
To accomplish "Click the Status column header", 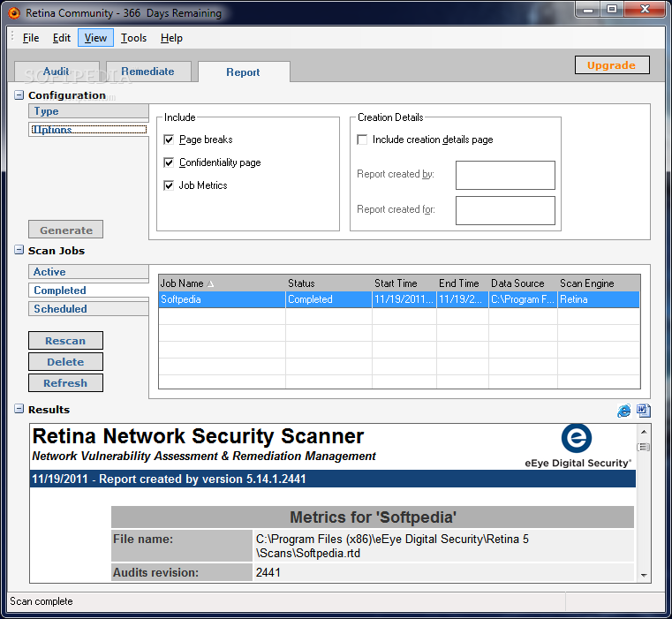I will (x=328, y=283).
